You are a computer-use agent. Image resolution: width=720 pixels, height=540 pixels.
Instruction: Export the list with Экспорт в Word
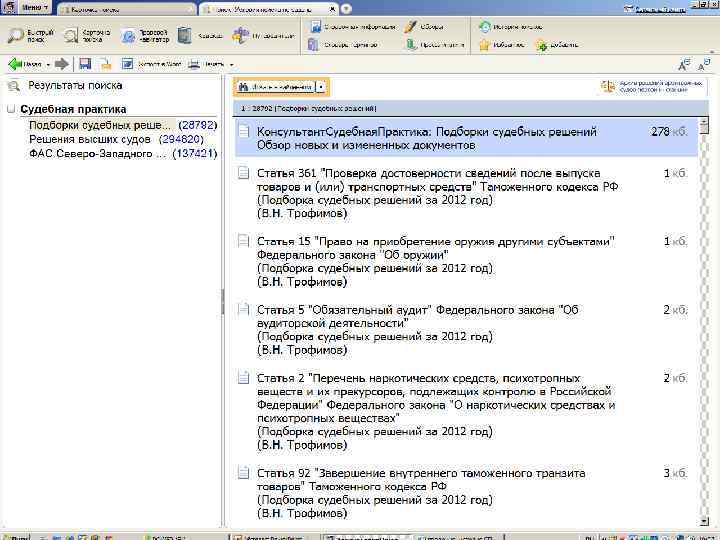click(x=151, y=64)
